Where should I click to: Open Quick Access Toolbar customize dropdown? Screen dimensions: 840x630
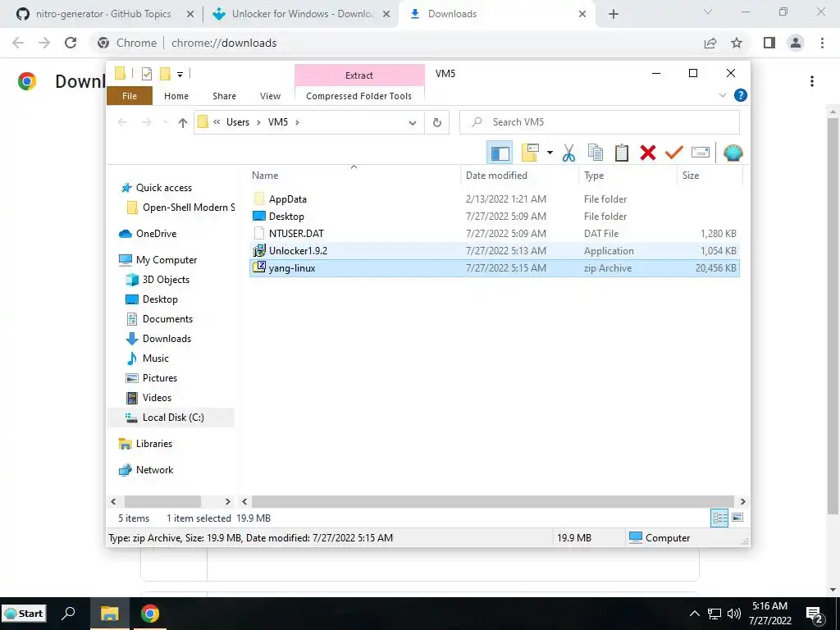(x=180, y=75)
